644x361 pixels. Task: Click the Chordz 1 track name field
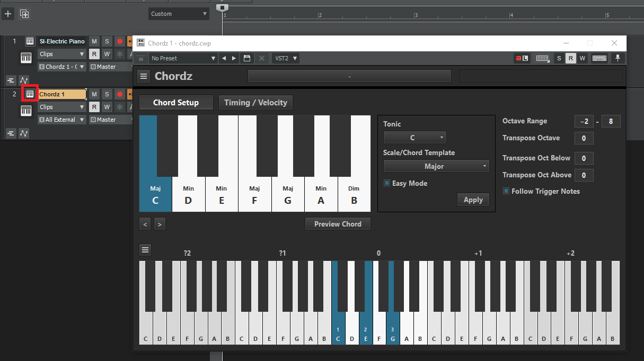(x=62, y=94)
